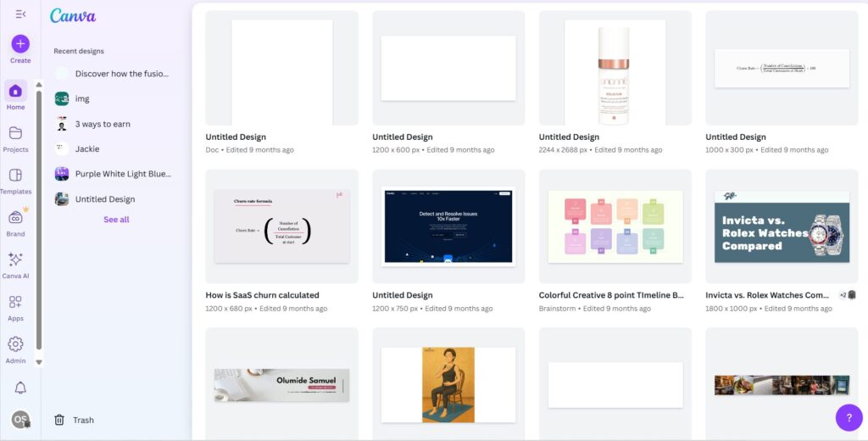Open the Home sidebar icon
This screenshot has width=868, height=441.
pyautogui.click(x=15, y=90)
